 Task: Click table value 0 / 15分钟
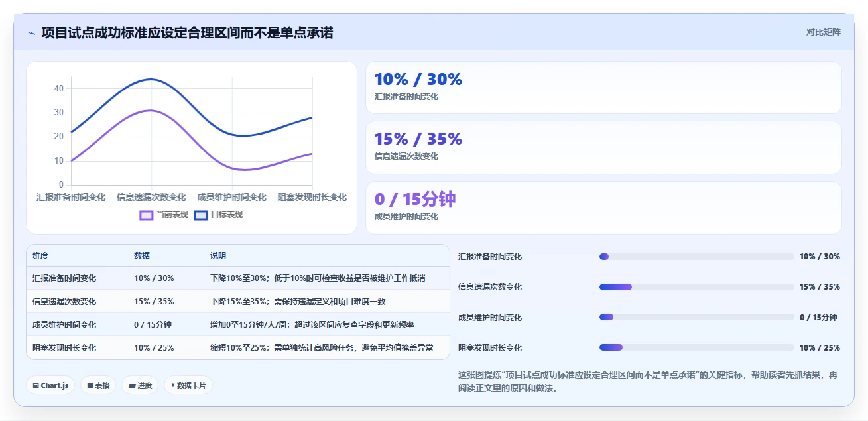[153, 325]
